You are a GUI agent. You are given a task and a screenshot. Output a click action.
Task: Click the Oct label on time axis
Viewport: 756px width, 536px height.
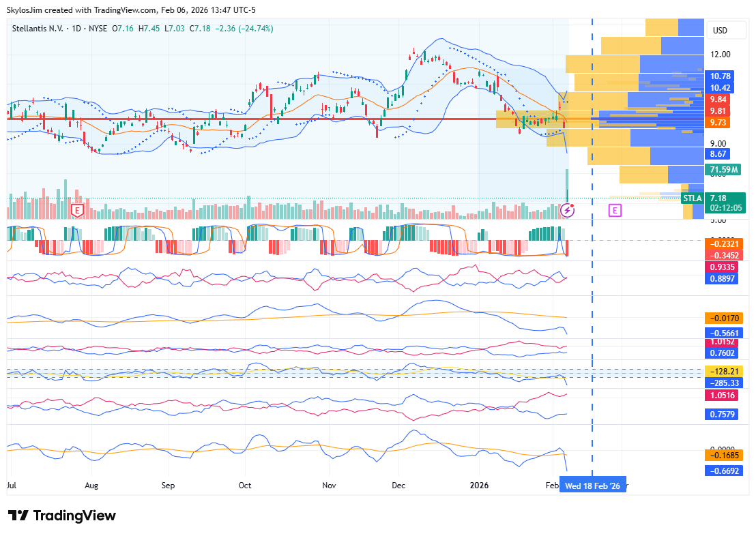[x=245, y=486]
